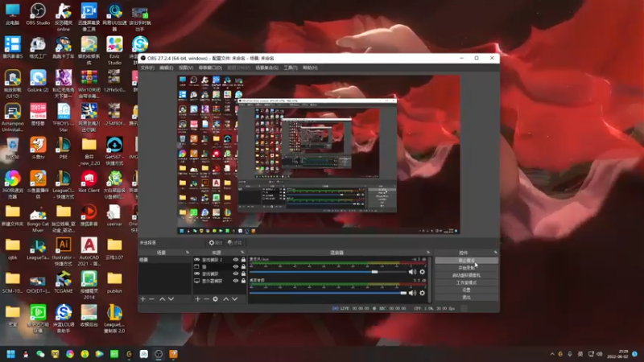Open desktop audio settings gear

[x=422, y=293]
